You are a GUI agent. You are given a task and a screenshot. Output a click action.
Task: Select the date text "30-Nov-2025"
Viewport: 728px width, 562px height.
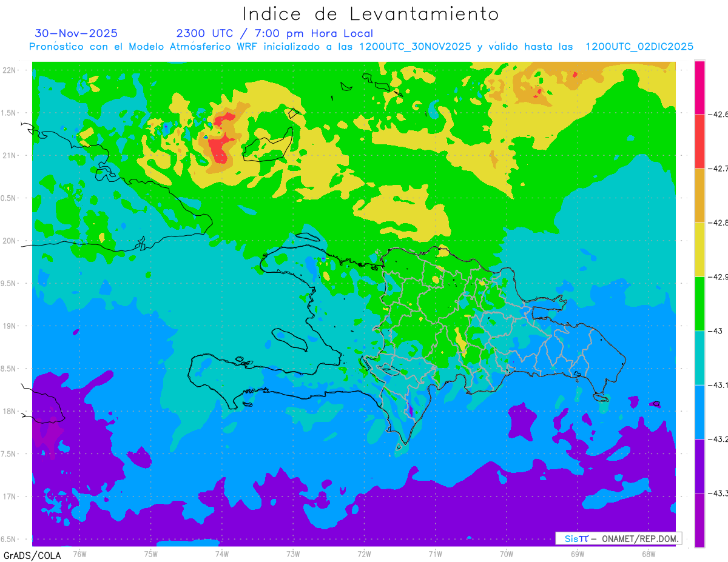[x=76, y=33]
